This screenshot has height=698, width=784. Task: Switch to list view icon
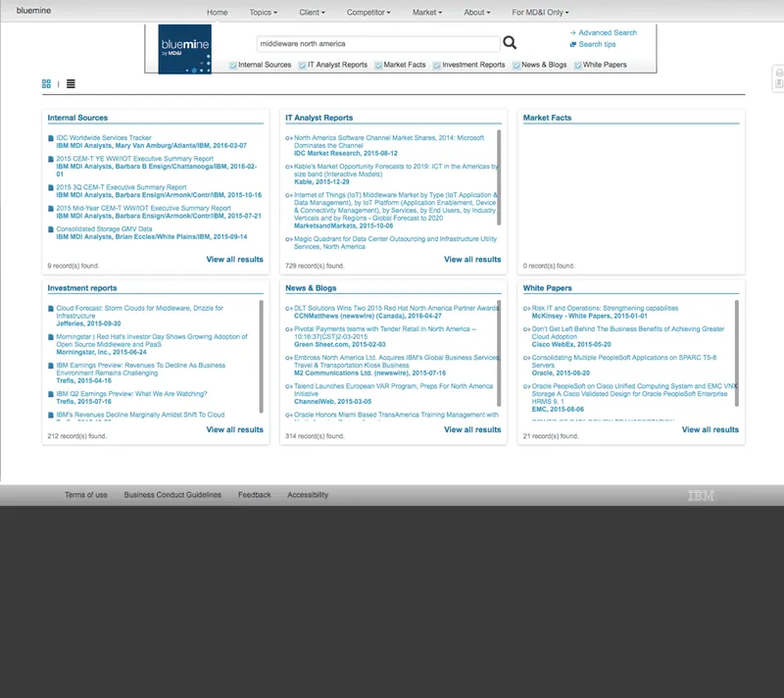71,83
